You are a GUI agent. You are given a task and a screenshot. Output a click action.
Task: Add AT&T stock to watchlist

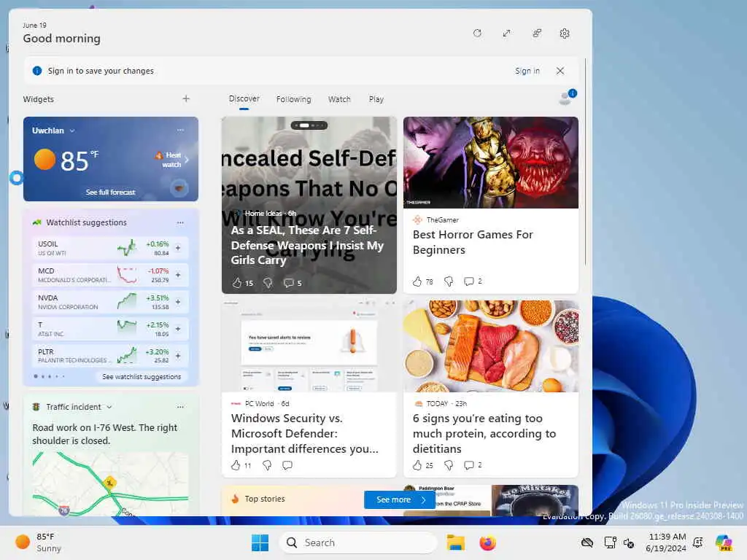[178, 329]
